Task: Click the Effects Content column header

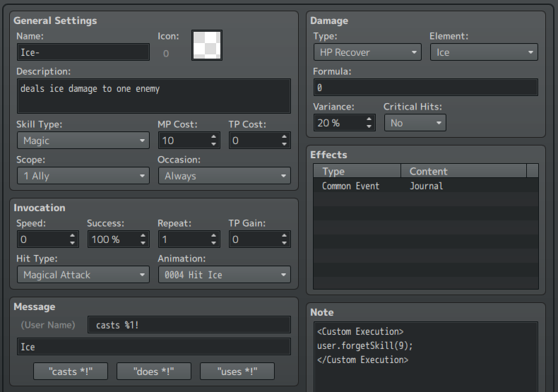Action: coord(463,171)
